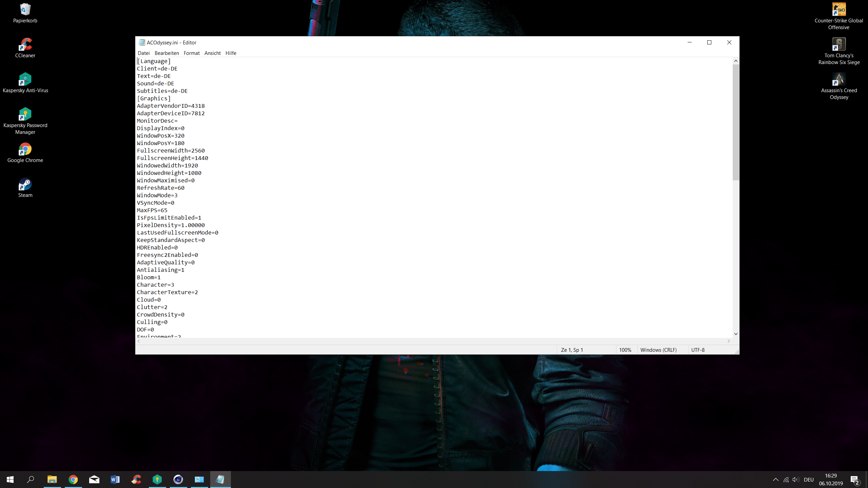868x488 pixels.
Task: Select the Papierkorb recycle bin icon
Action: click(25, 10)
